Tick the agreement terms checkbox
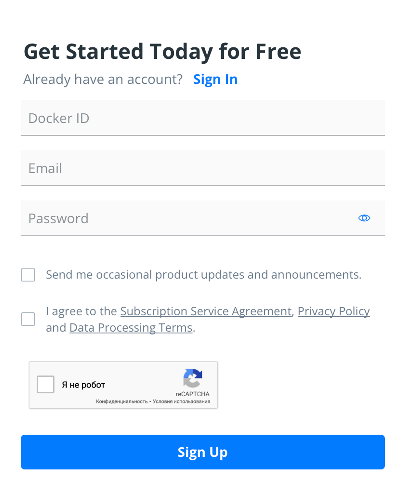 click(x=28, y=319)
